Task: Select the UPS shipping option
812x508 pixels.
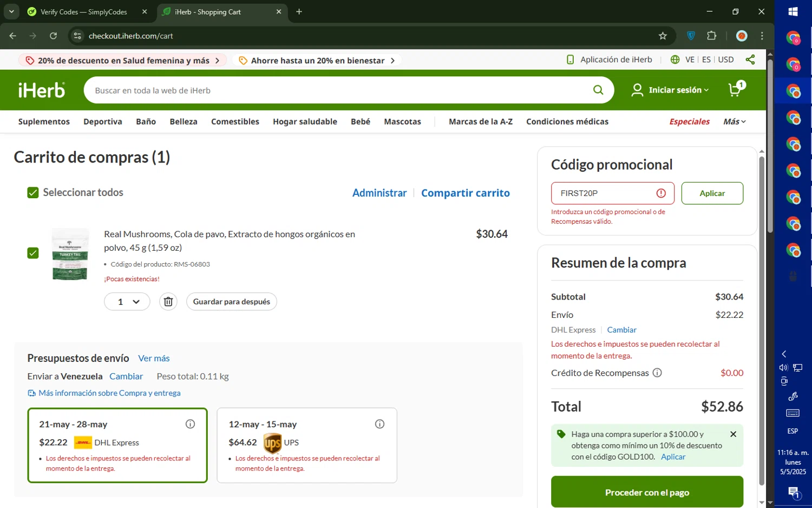Action: pos(307,445)
